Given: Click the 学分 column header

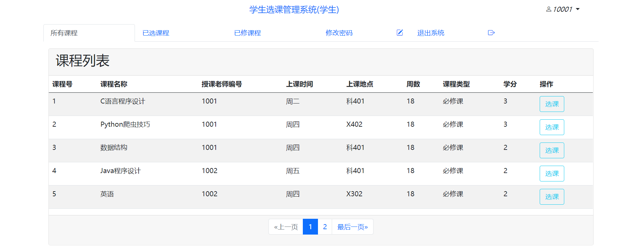Looking at the screenshot, I should (x=510, y=84).
